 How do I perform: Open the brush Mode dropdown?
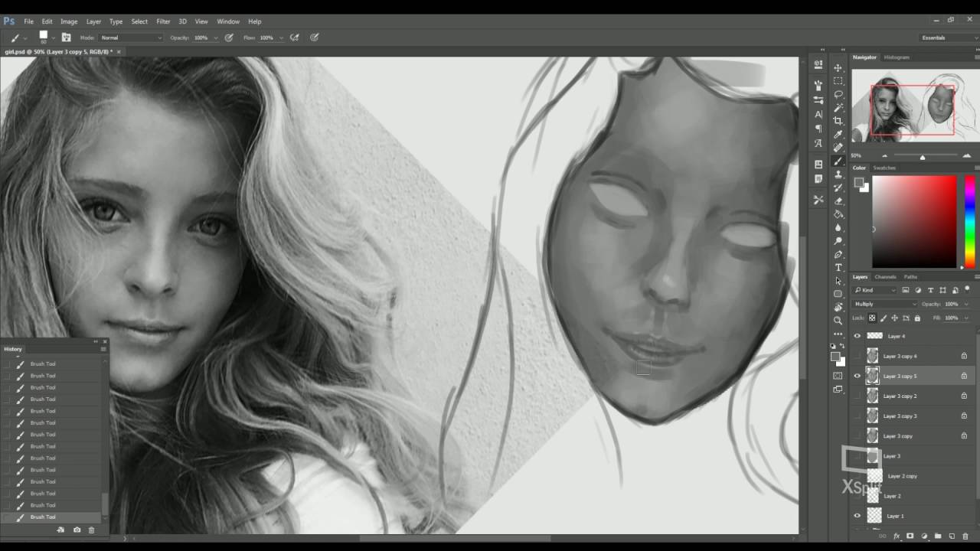coord(132,37)
